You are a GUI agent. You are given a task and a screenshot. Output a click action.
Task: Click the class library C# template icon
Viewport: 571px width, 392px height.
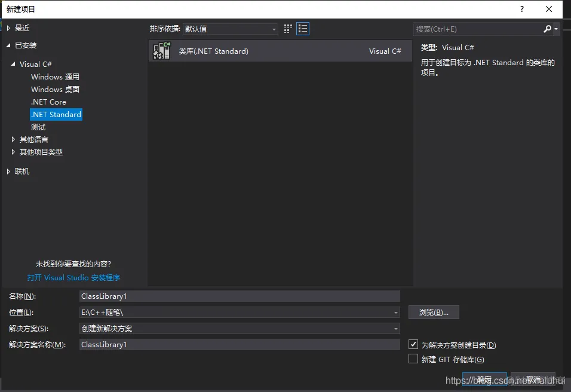click(x=162, y=51)
